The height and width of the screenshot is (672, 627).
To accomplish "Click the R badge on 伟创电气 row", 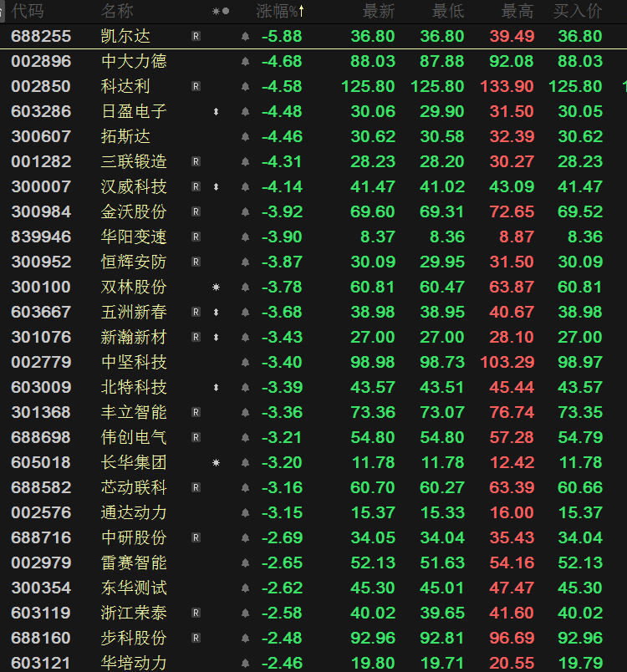I will [x=196, y=438].
